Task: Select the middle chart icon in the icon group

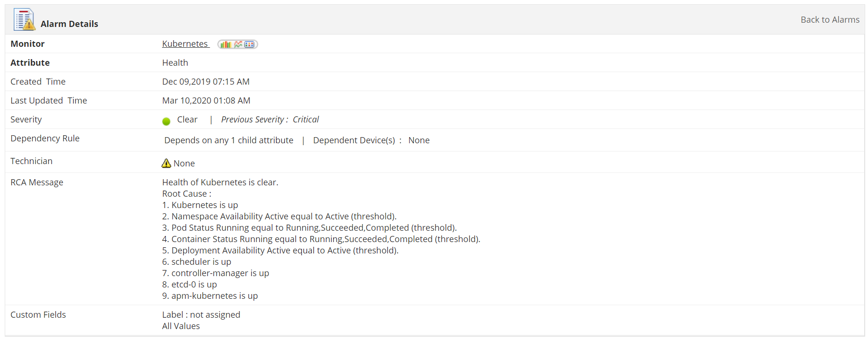Action: [238, 44]
